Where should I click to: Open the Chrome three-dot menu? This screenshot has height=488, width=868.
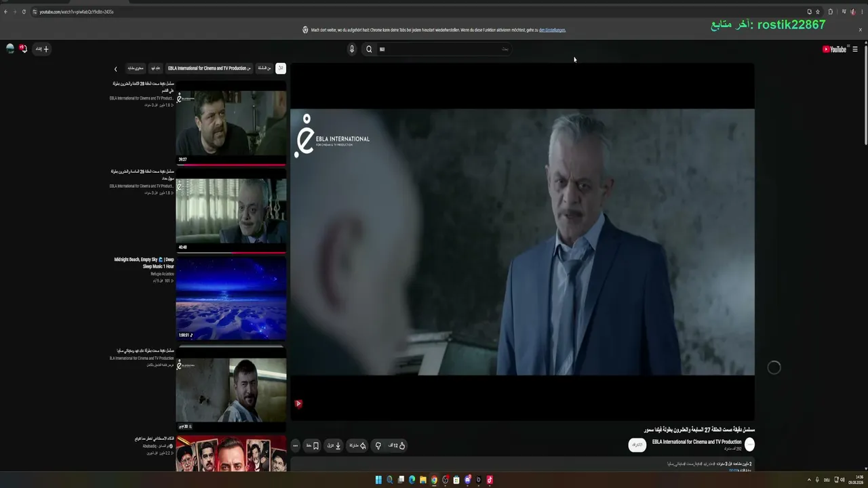point(862,12)
